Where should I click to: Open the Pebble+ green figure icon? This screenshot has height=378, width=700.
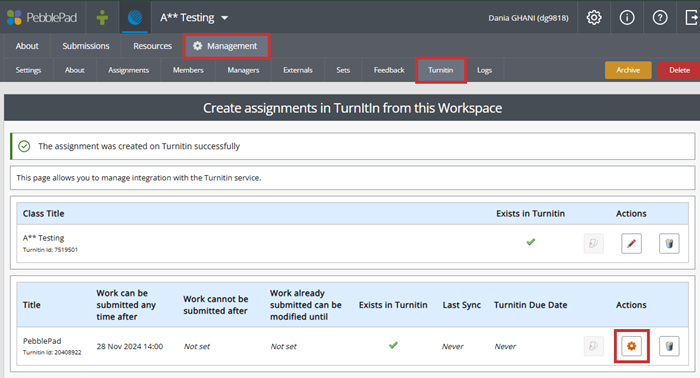(102, 17)
